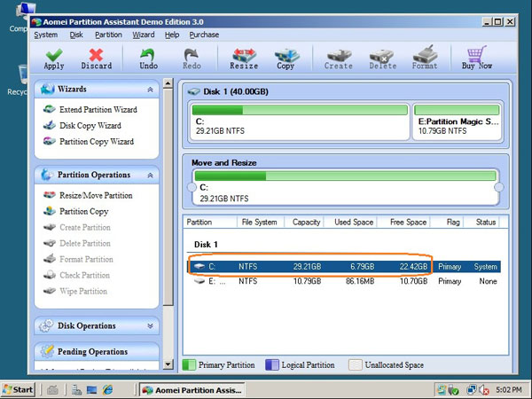Launch Disk Copy Wizard
The height and width of the screenshot is (399, 532).
click(x=90, y=126)
